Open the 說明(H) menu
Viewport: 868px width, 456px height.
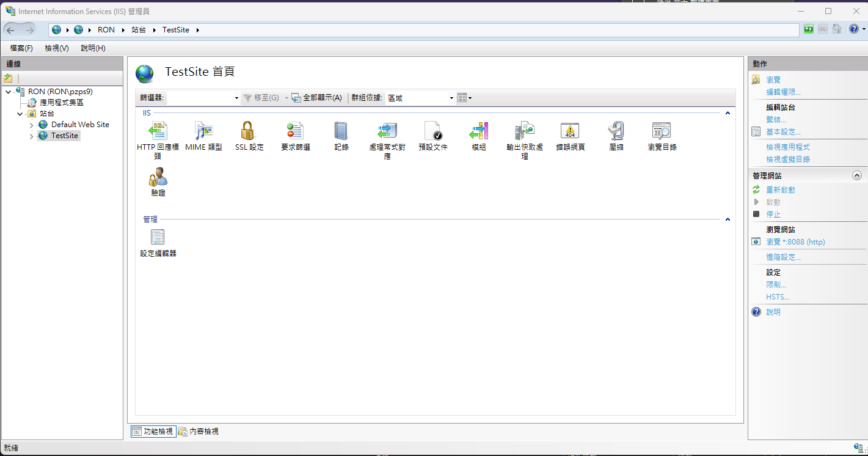[x=93, y=48]
